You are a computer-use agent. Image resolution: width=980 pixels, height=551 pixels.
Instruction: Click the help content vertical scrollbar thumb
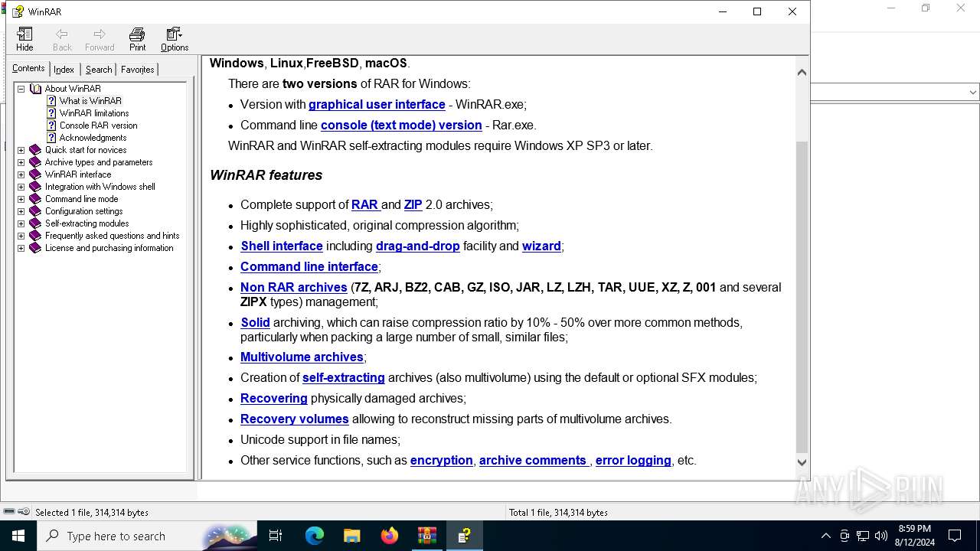(802, 297)
